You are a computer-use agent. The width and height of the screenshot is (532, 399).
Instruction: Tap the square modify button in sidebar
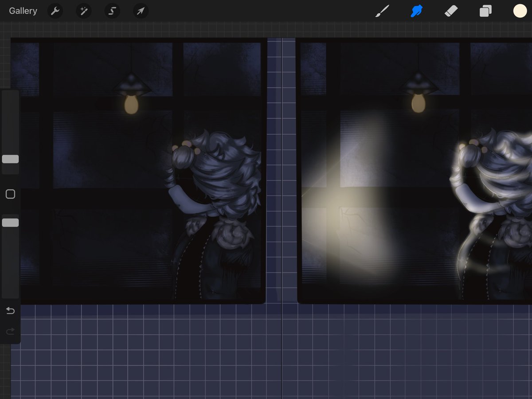[x=10, y=194]
